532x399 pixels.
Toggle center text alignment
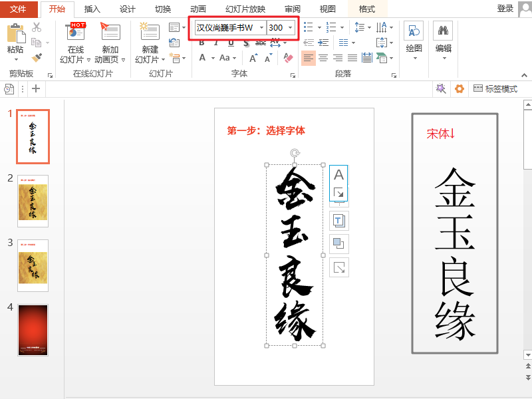(x=323, y=58)
